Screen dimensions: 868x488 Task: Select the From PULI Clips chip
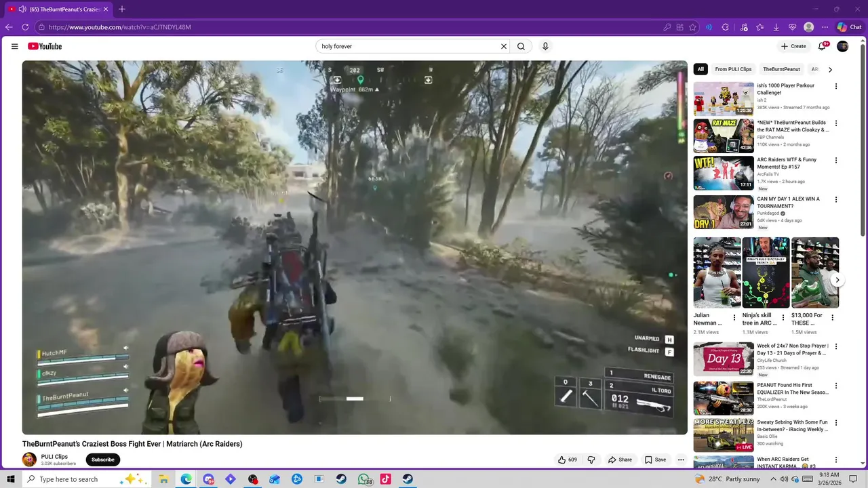click(x=733, y=69)
